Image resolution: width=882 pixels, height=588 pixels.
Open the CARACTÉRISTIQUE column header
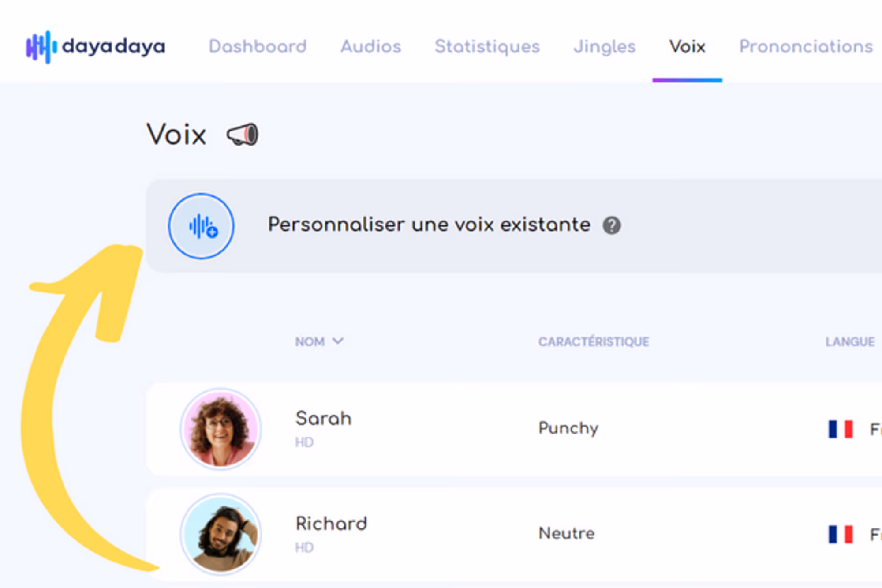(594, 341)
